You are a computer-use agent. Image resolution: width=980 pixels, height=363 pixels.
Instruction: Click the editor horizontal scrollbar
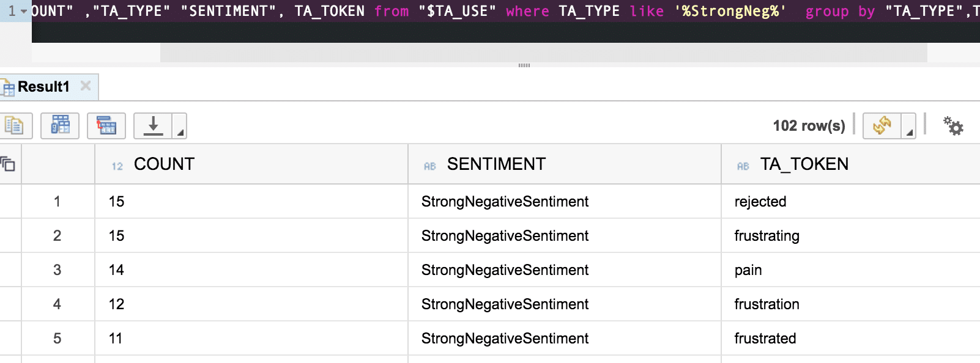click(x=543, y=53)
